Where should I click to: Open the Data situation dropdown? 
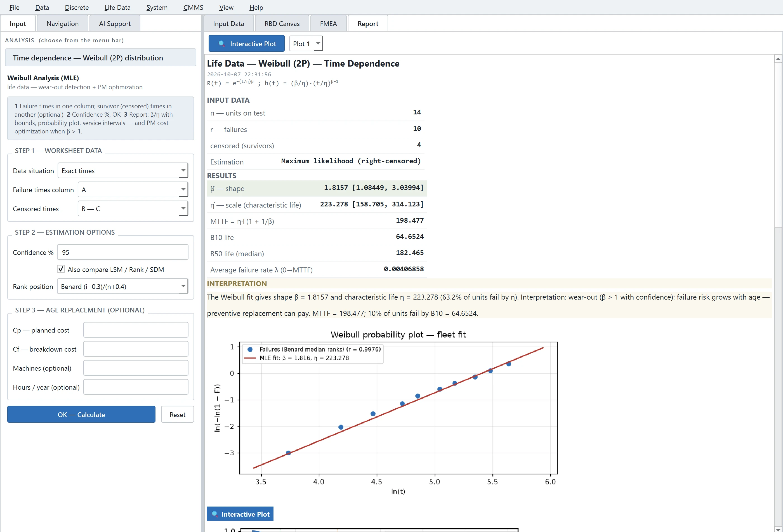[x=123, y=171]
